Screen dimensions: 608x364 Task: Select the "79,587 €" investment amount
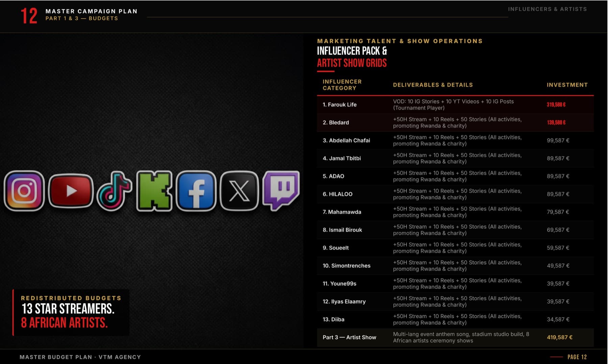(558, 212)
